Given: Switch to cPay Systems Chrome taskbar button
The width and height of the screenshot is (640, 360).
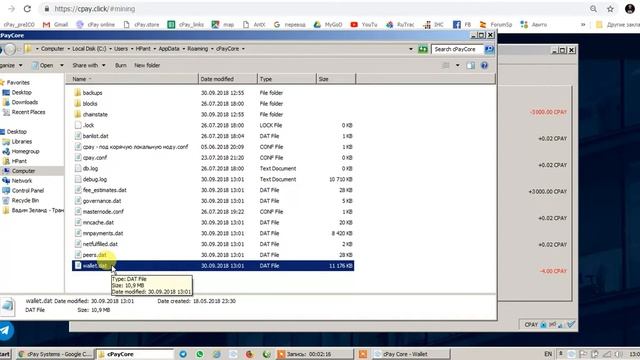Looking at the screenshot, I should coord(55,354).
